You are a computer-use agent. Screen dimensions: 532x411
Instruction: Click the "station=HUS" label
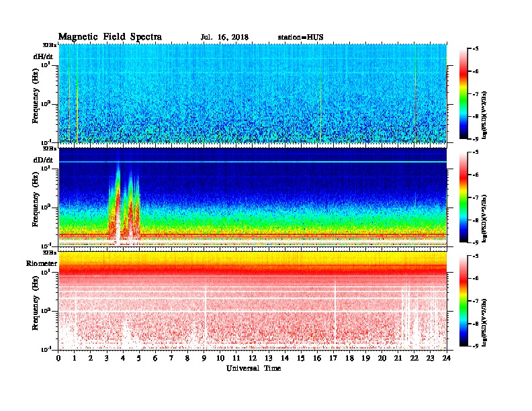click(300, 38)
